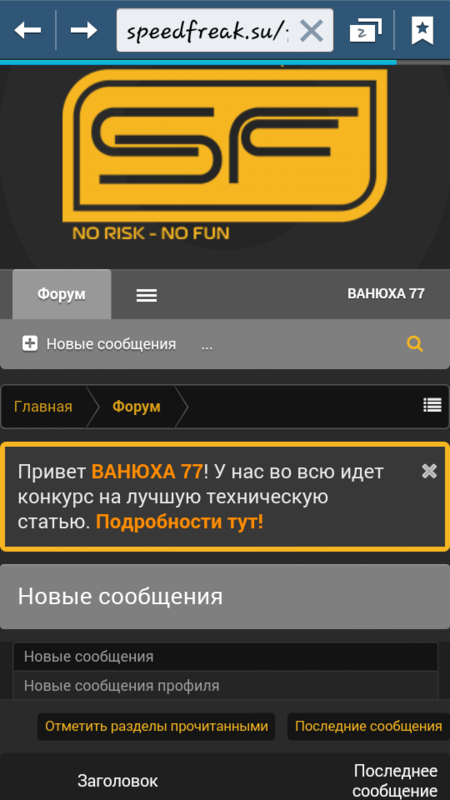Select the Форум tab

[x=61, y=294]
